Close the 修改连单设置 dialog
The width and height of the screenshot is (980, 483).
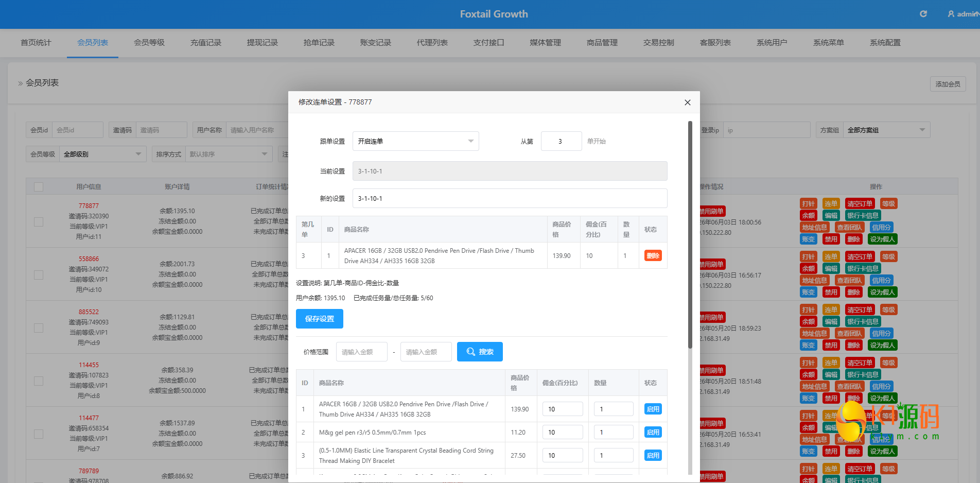pos(687,102)
